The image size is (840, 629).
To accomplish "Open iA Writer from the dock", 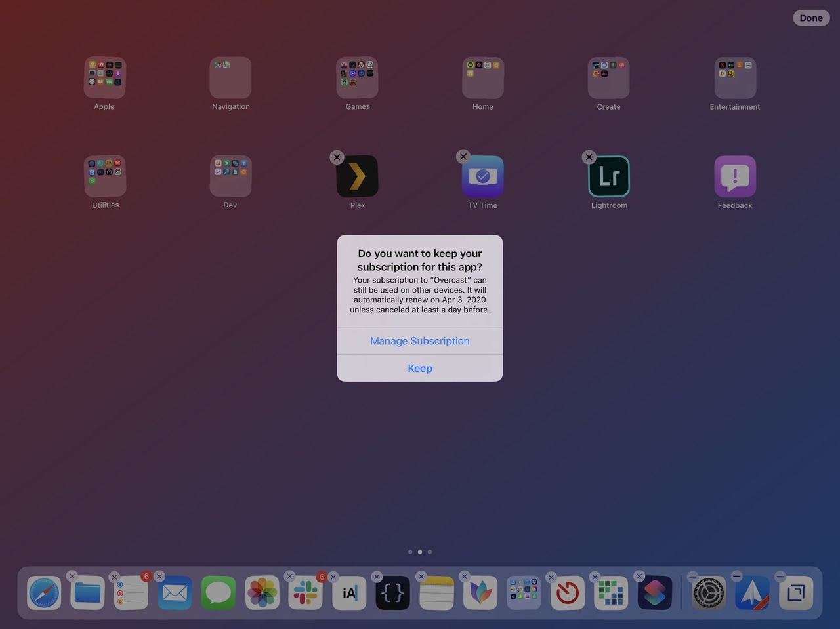I will coord(348,592).
